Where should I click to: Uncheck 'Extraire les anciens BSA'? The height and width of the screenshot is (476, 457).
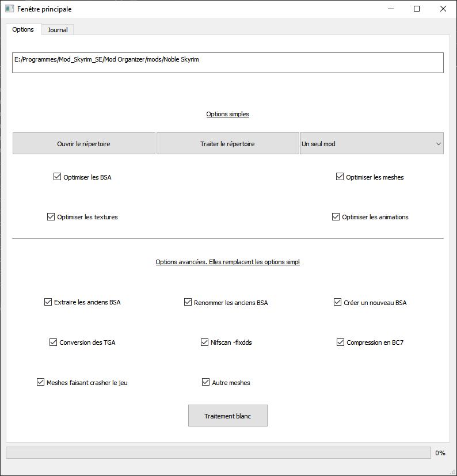tap(48, 302)
